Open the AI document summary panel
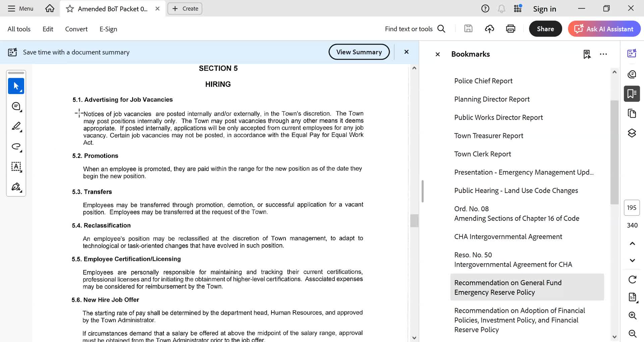 (x=632, y=53)
